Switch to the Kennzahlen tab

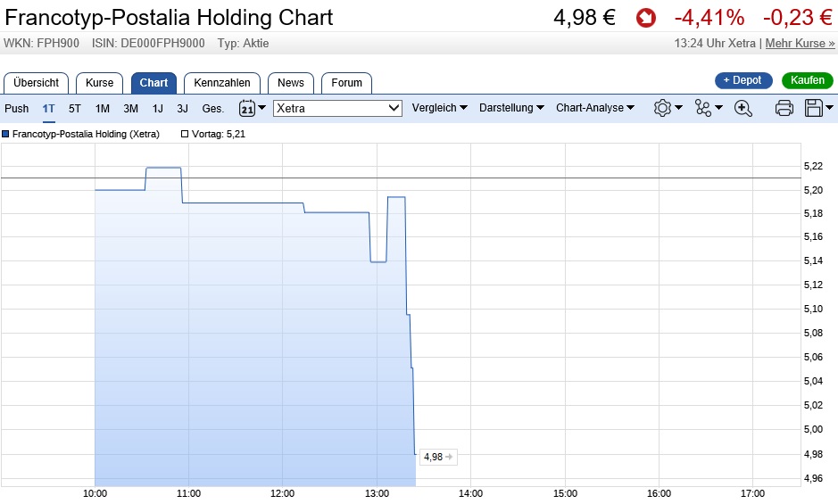click(x=222, y=83)
